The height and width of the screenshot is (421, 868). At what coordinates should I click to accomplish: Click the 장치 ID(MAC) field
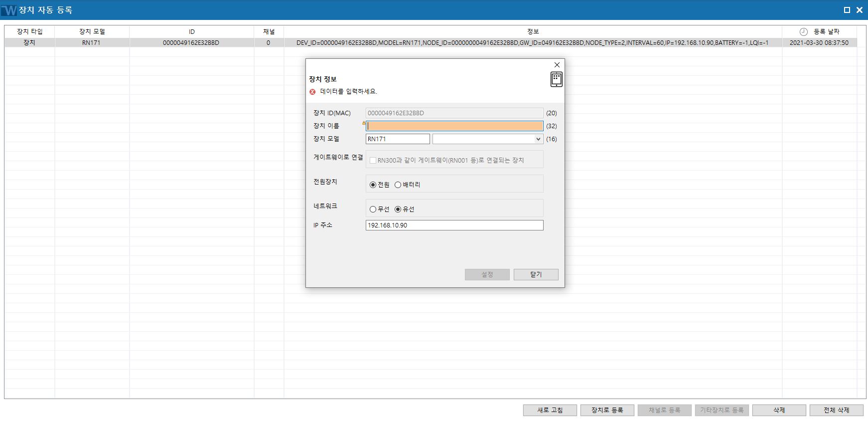pos(454,113)
